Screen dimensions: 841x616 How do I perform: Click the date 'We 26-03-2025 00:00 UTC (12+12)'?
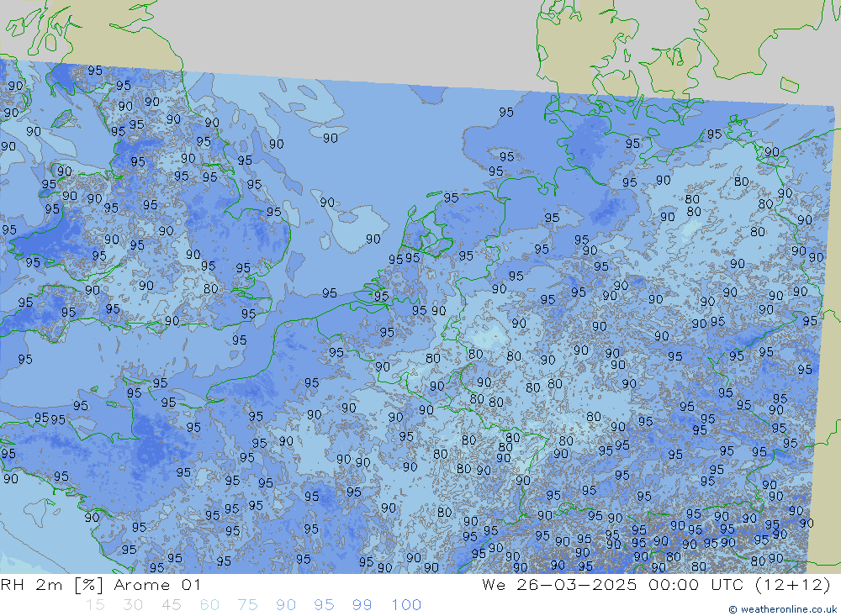656,584
